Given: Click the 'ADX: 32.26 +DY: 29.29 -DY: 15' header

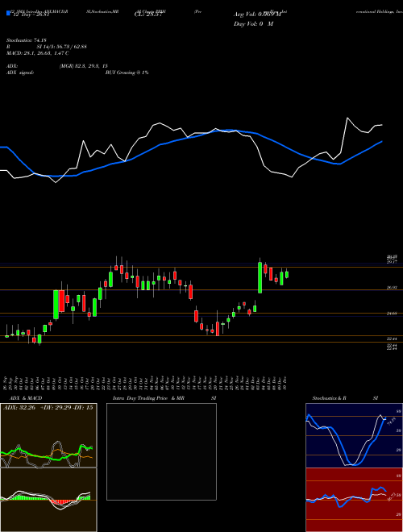Looking at the screenshot, I should click(48, 407).
